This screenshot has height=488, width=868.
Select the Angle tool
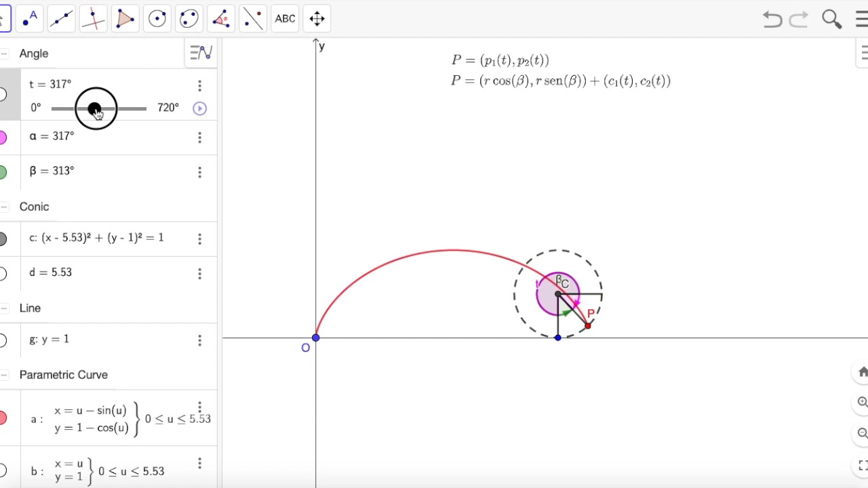coord(220,18)
